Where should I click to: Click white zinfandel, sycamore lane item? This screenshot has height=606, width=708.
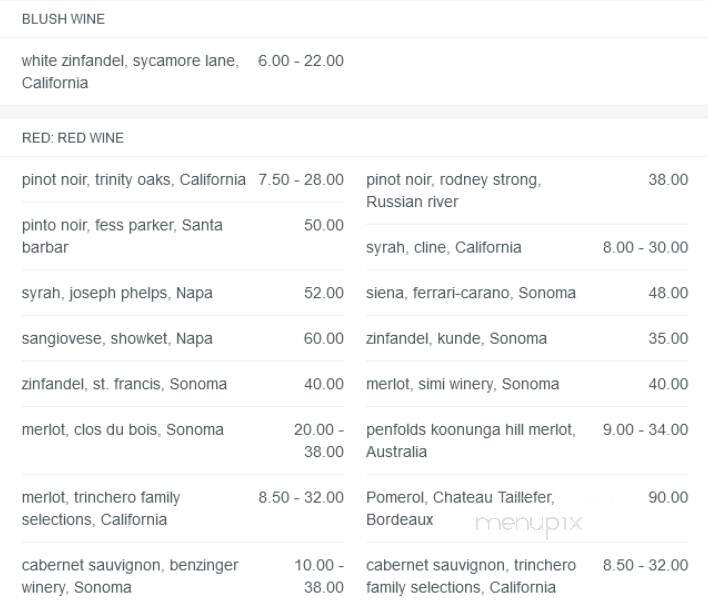(x=130, y=72)
